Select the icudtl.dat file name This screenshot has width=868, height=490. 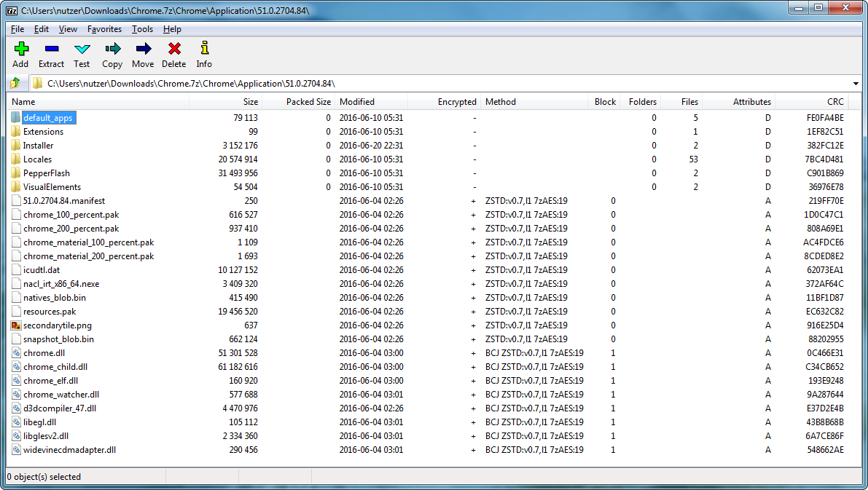(x=42, y=270)
